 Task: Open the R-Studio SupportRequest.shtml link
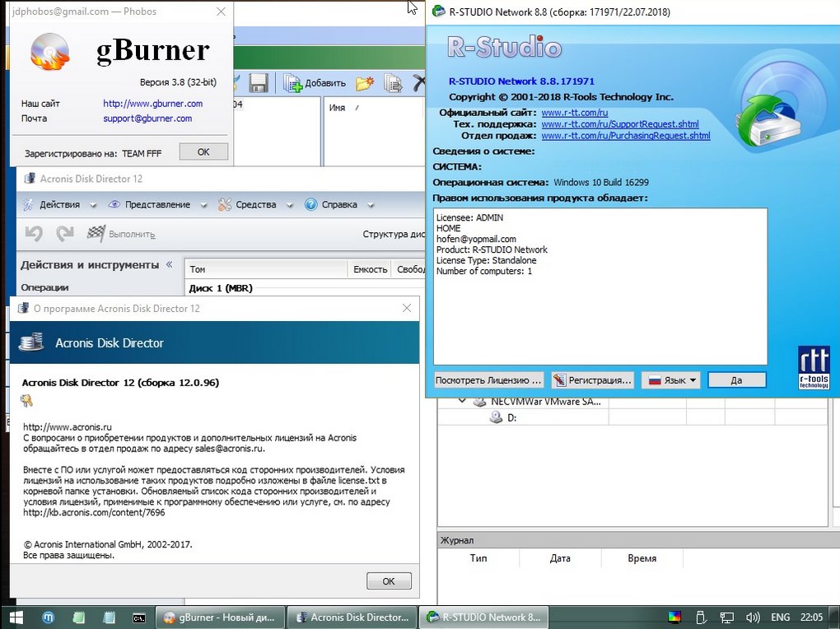click(620, 124)
